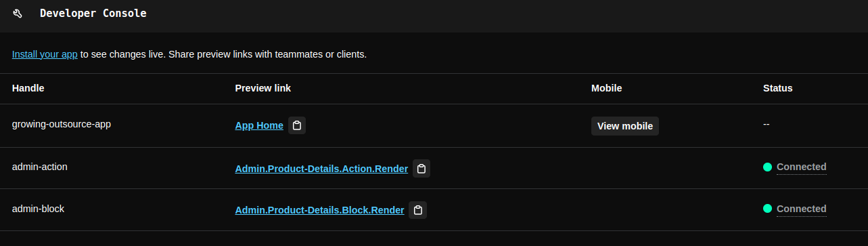868x246 pixels.
Task: Click the View mobile button
Action: (625, 126)
